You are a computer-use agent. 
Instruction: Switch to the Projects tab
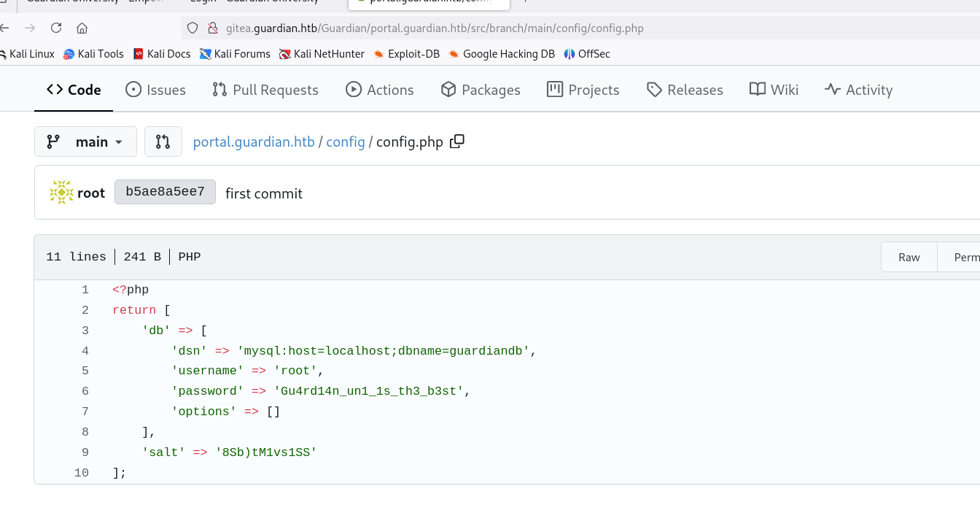[x=583, y=90]
